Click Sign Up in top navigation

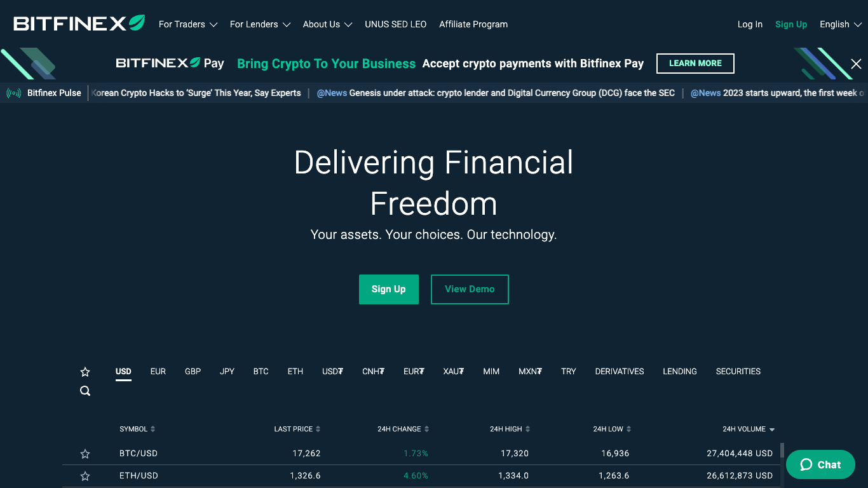pyautogui.click(x=791, y=24)
